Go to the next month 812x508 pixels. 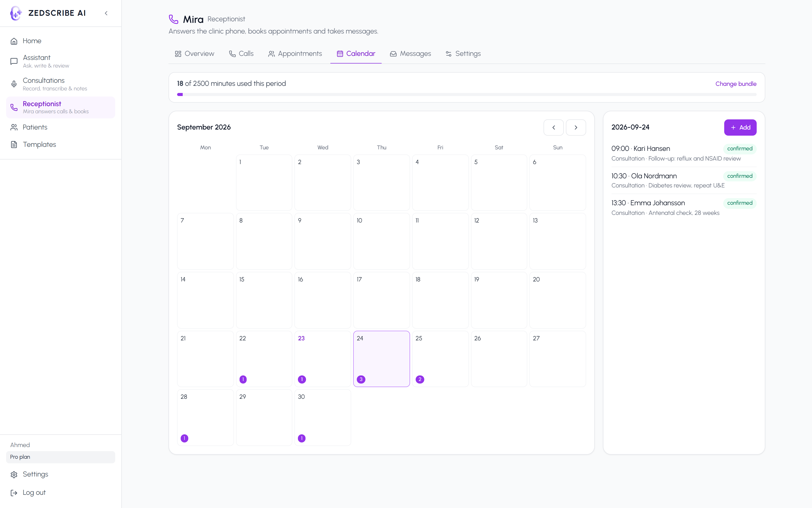click(576, 128)
